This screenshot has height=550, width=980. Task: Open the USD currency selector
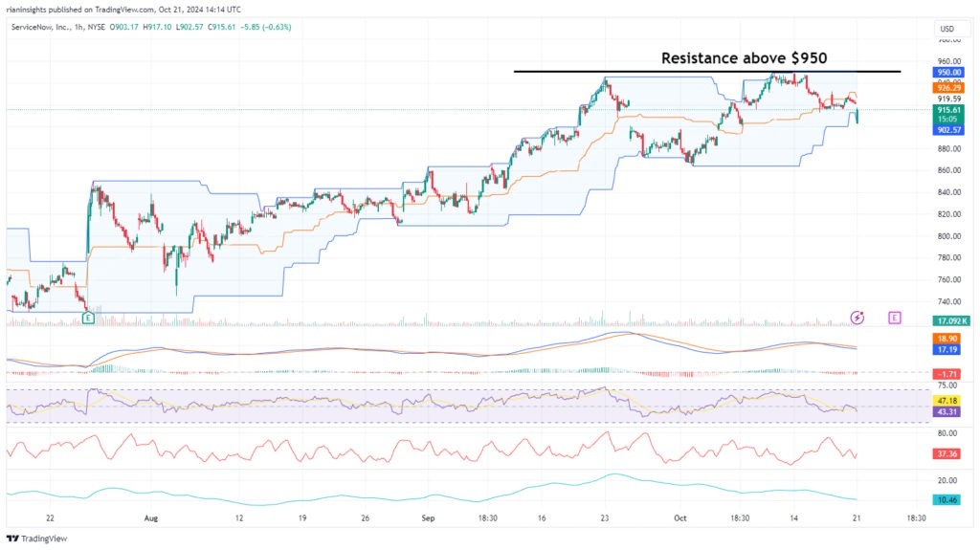coord(947,29)
